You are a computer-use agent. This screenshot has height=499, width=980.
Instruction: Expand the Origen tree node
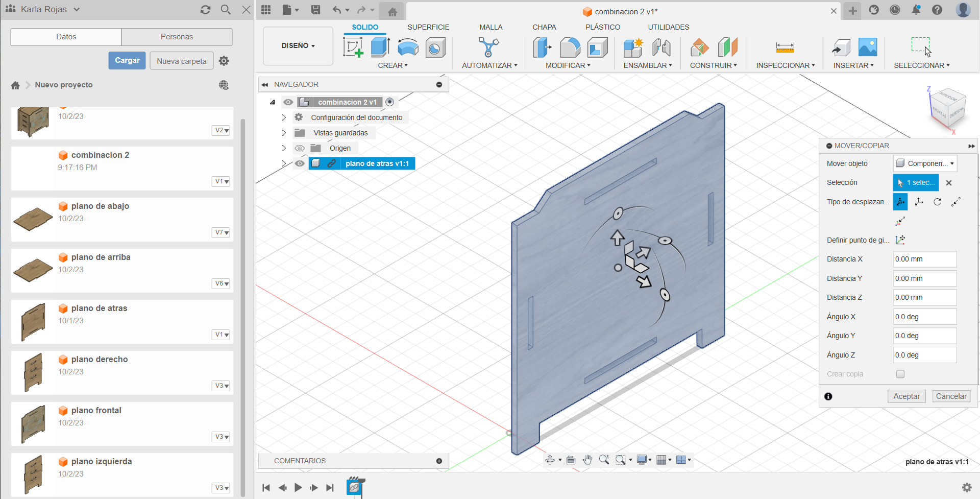pos(283,148)
